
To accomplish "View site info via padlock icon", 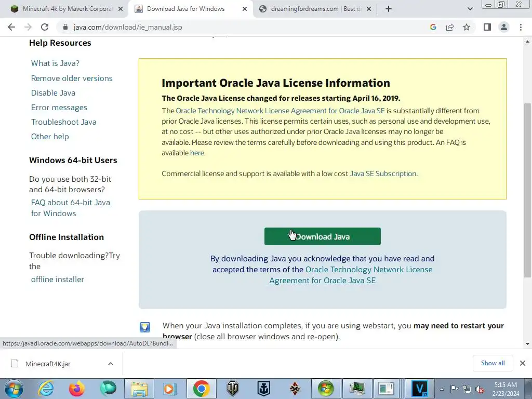I will coord(65,27).
